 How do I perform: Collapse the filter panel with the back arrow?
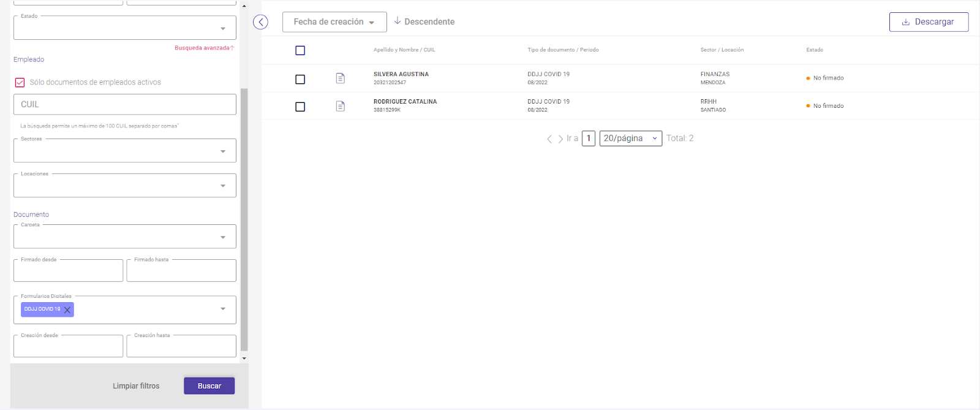(260, 22)
